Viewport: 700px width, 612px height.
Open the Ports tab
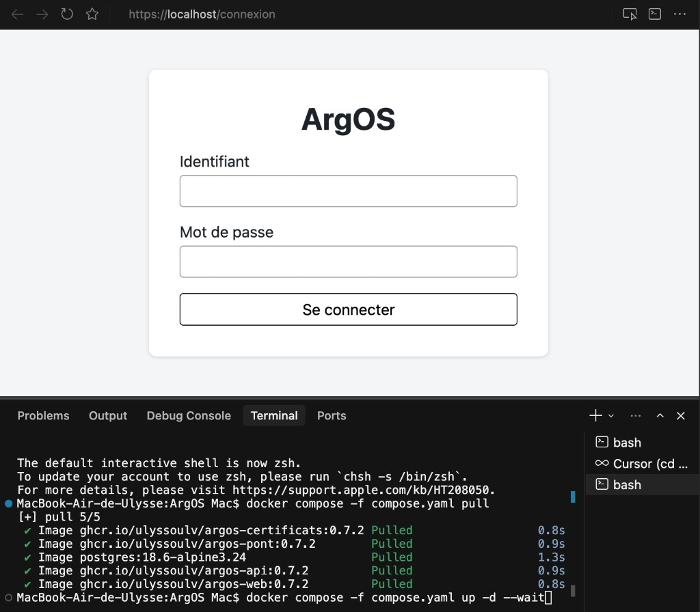pos(332,415)
